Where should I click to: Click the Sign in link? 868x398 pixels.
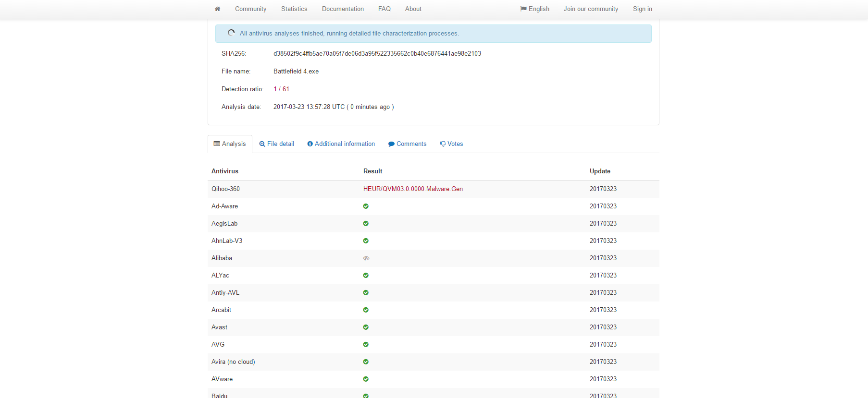point(642,9)
